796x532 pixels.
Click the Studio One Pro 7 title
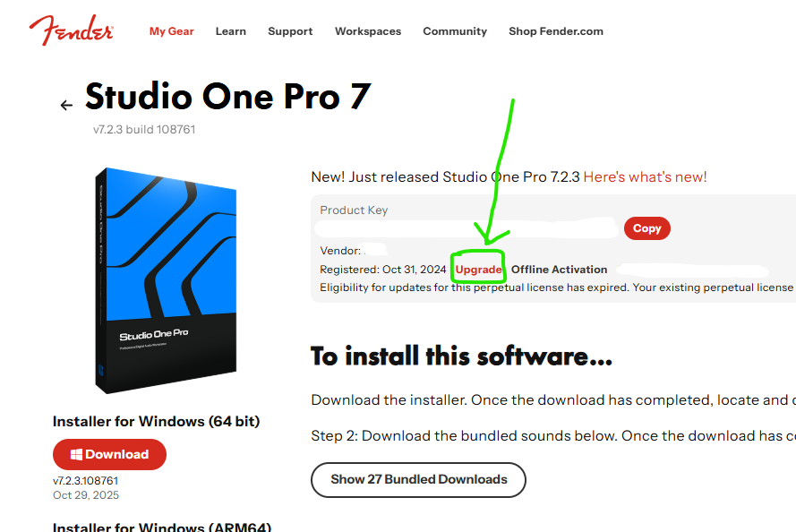228,97
